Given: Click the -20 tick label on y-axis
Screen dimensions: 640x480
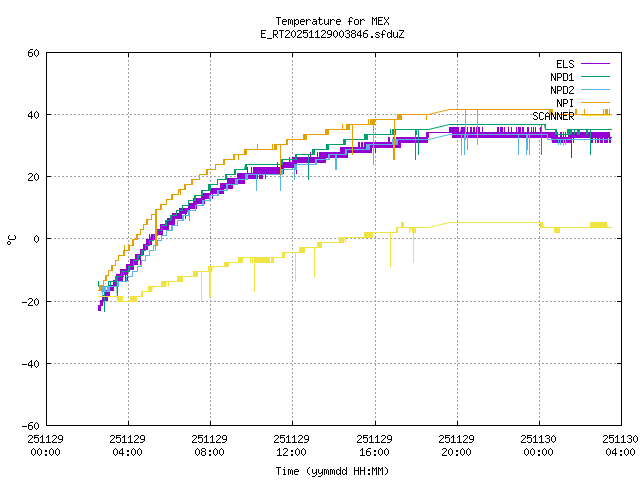Looking at the screenshot, I should pos(30,301).
